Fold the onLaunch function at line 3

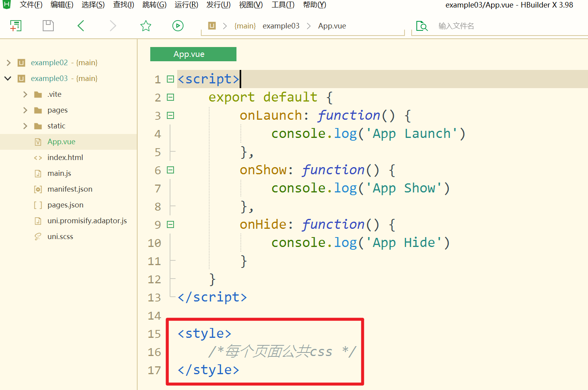pos(170,115)
